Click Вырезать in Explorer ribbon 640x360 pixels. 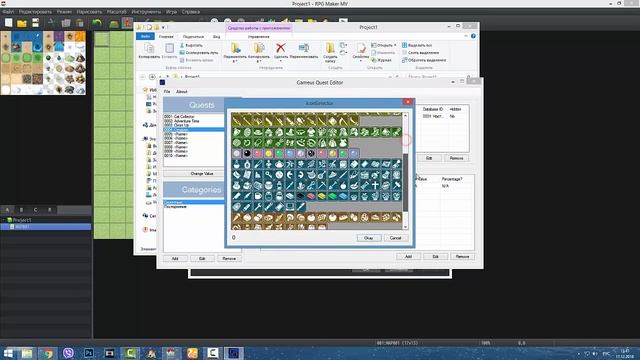pos(191,45)
